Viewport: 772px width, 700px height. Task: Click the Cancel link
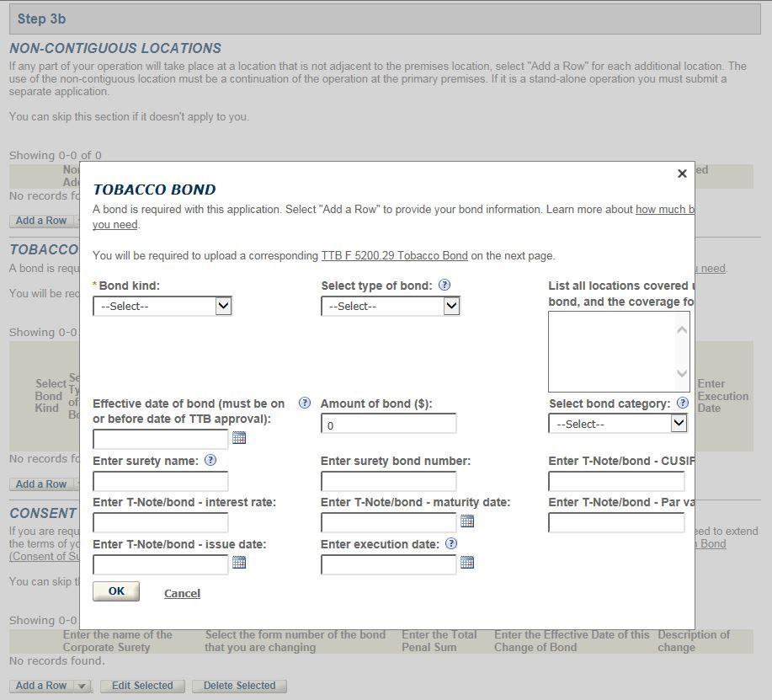pos(182,594)
